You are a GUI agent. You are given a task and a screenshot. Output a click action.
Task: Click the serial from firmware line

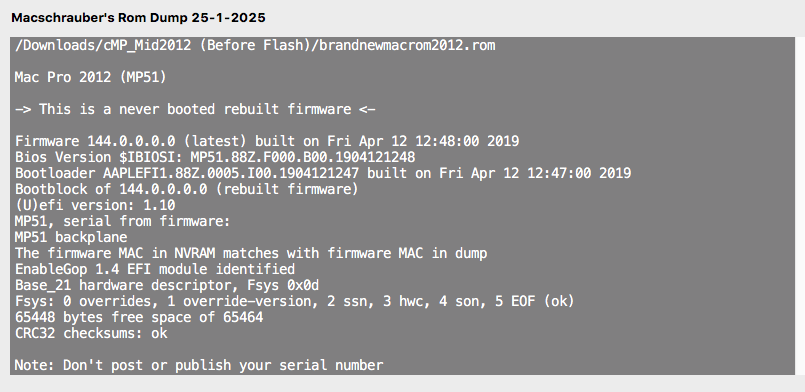click(x=123, y=221)
